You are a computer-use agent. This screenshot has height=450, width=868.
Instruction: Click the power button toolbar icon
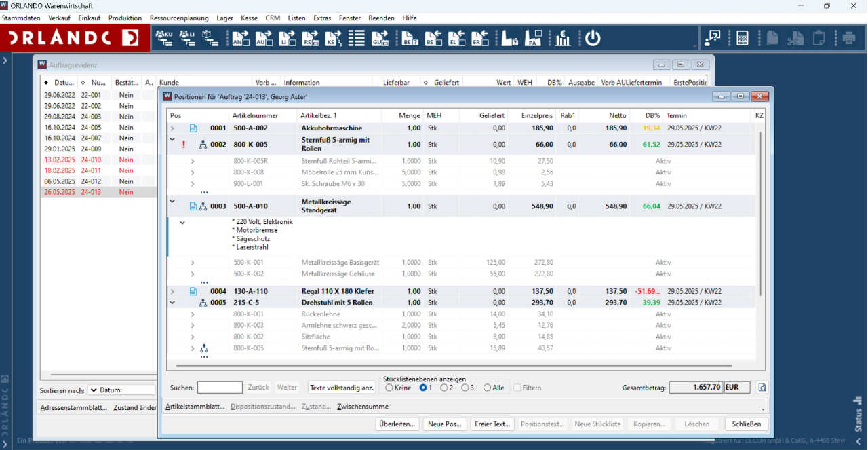coord(593,39)
